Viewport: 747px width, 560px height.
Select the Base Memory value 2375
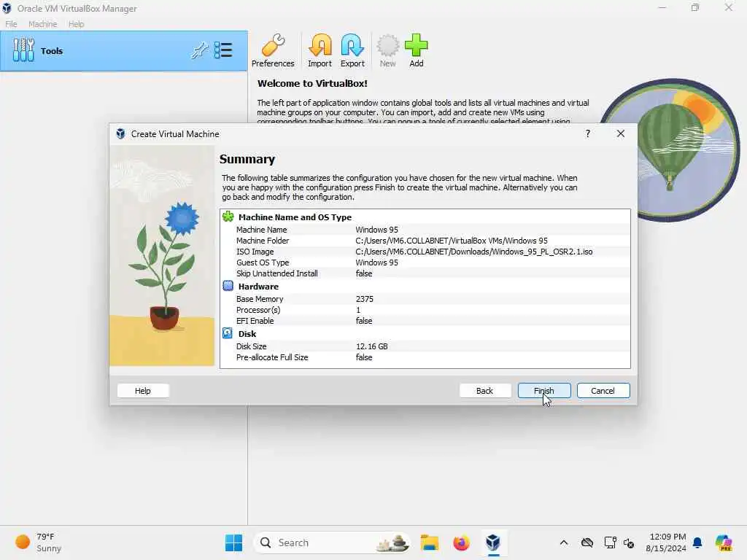[365, 299]
